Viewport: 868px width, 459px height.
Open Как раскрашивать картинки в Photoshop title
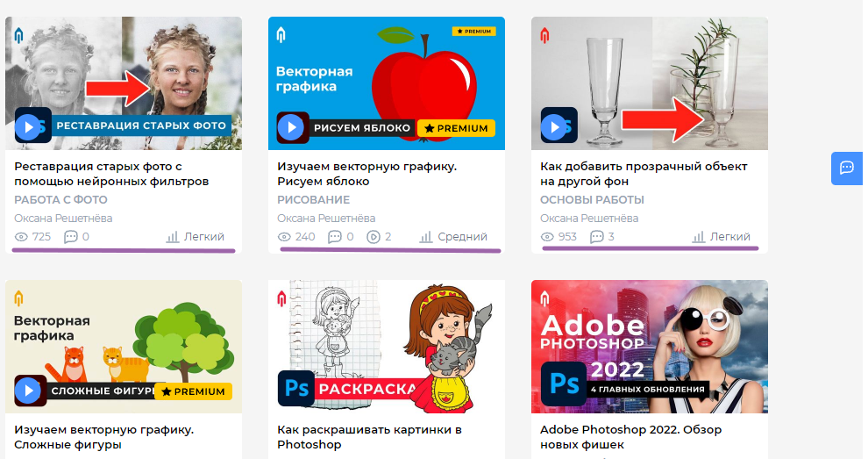369,437
